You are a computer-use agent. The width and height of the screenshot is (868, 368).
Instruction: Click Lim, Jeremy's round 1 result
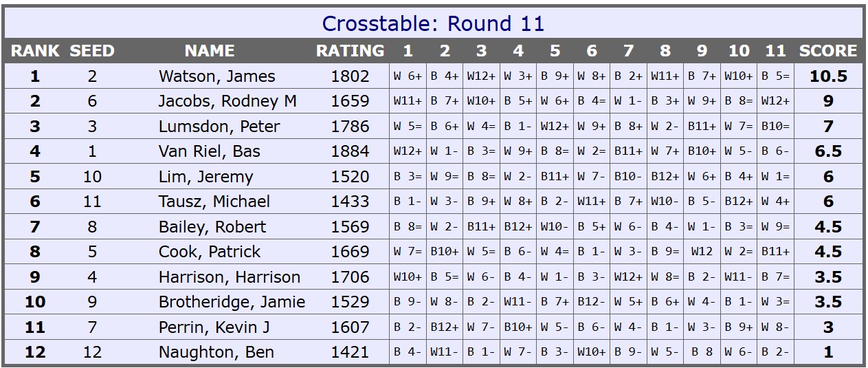408,177
